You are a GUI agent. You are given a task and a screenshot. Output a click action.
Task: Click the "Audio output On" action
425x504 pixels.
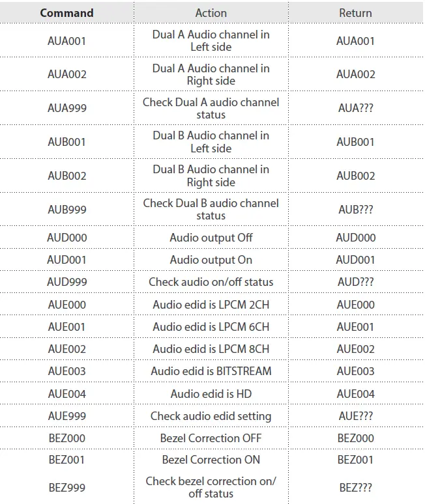pyautogui.click(x=211, y=260)
